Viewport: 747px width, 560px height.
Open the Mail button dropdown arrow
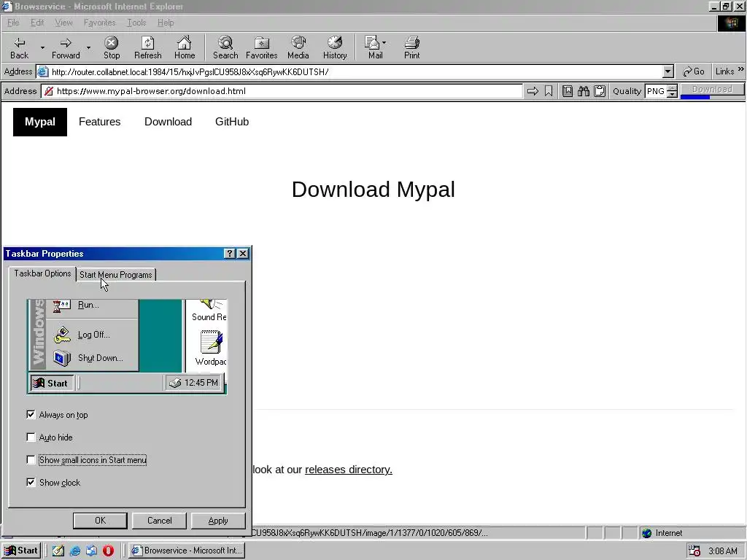tap(384, 42)
